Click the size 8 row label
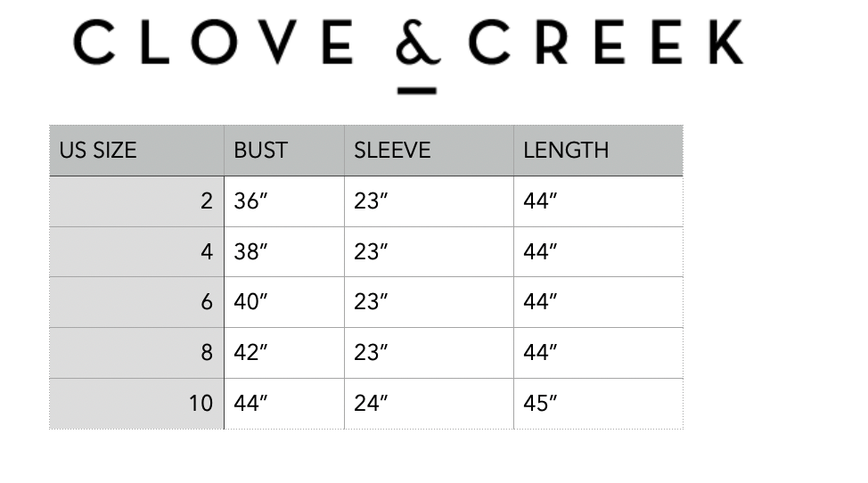This screenshot has height=483, width=868. tap(206, 353)
